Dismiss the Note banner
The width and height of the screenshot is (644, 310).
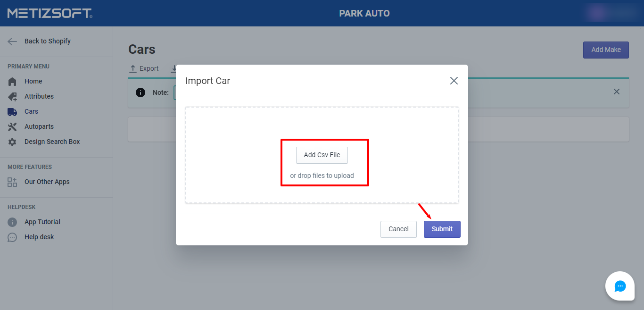(616, 92)
